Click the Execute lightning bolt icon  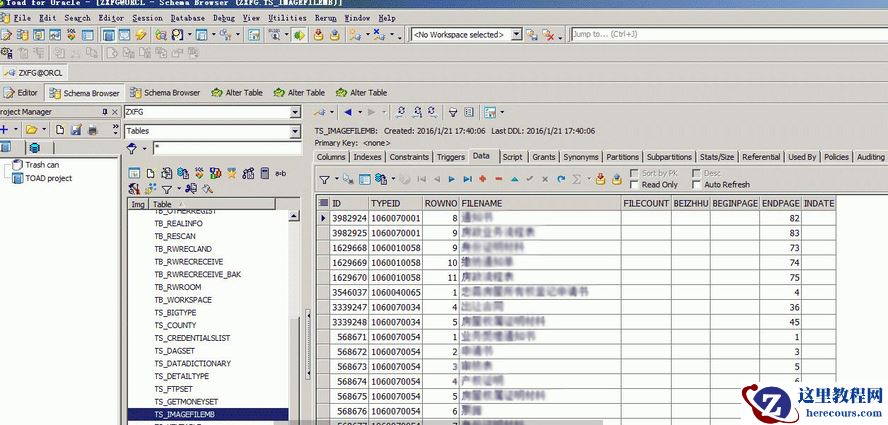point(141,35)
